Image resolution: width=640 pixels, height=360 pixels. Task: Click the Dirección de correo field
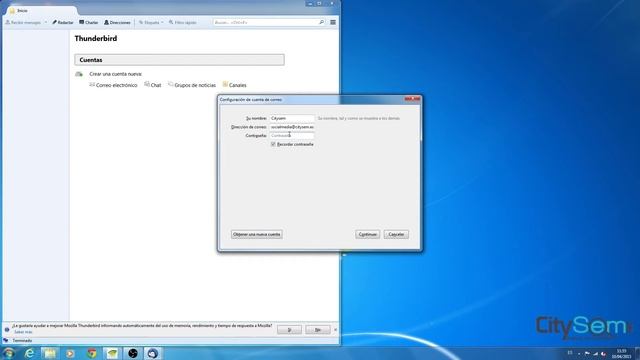(x=291, y=127)
